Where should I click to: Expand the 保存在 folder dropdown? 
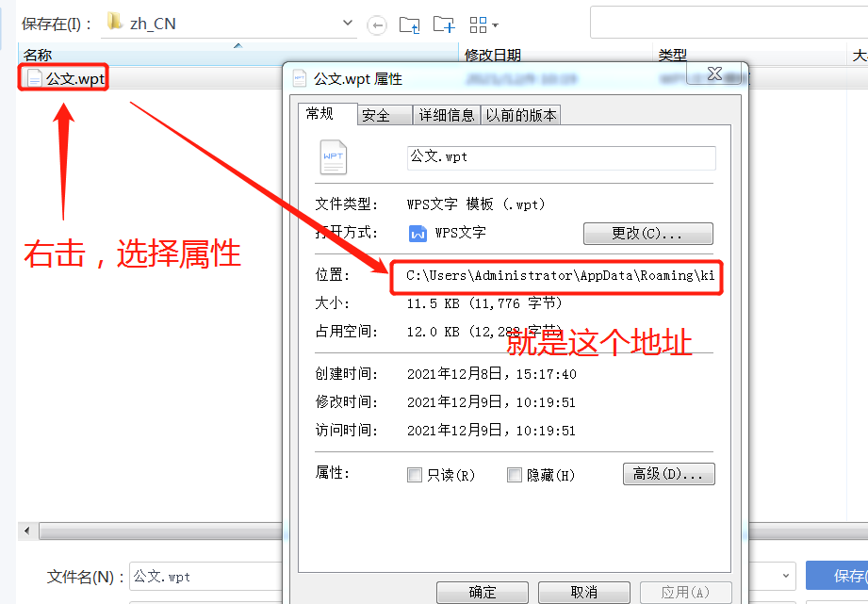pos(348,24)
